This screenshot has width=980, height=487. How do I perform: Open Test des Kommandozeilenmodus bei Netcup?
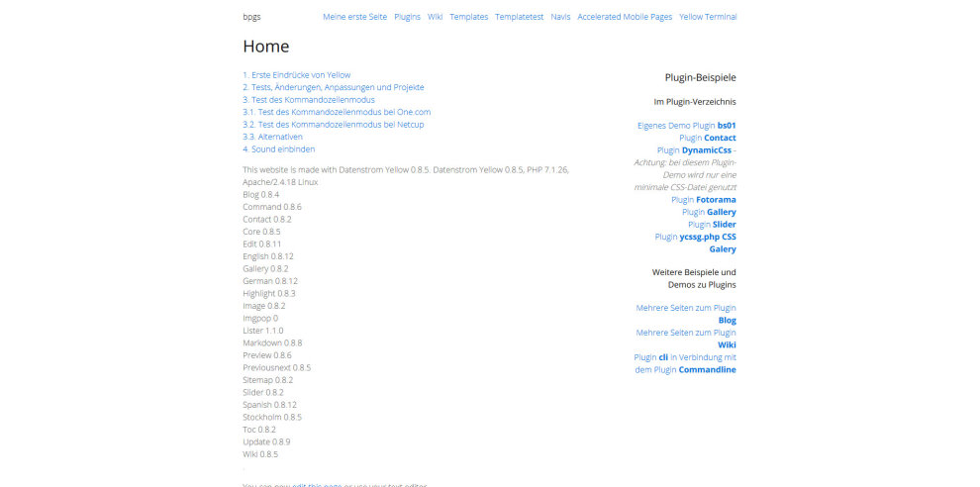click(333, 125)
